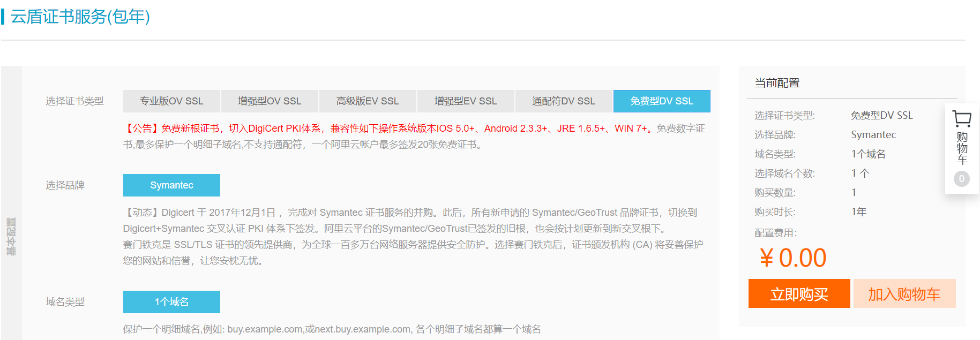The image size is (980, 340).
Task: Click 加入购物车 add to cart button
Action: pyautogui.click(x=904, y=293)
